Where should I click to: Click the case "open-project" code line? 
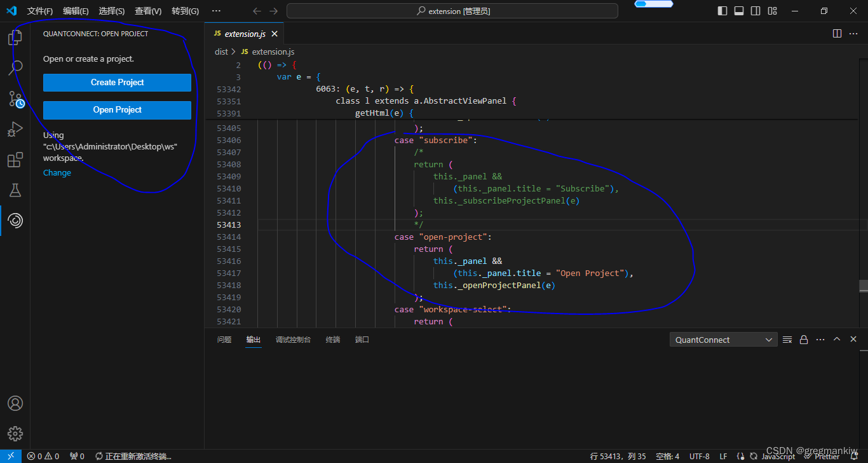click(443, 237)
